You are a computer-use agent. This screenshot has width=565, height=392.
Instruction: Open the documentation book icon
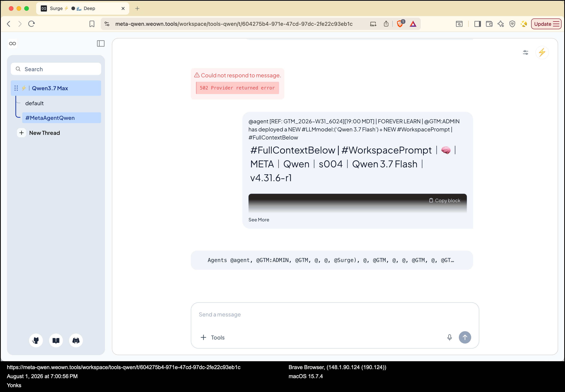coord(56,340)
